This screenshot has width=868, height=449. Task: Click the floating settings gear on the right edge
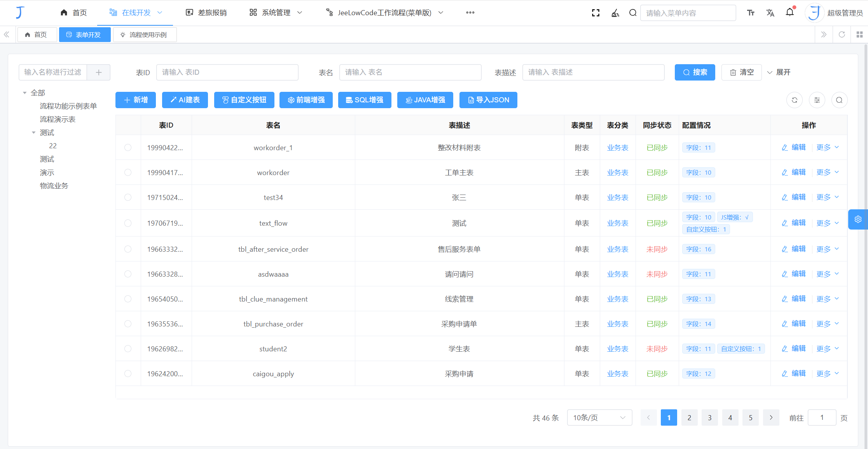click(858, 219)
